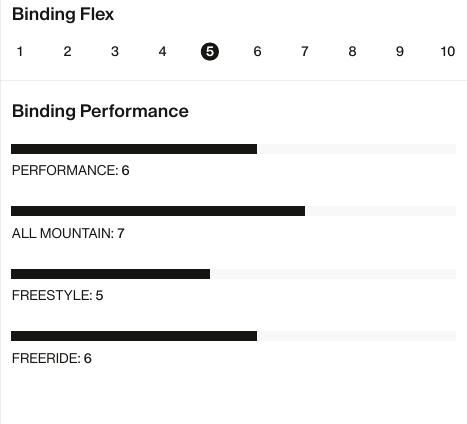
Task: Pick flex rating 7
Action: 304,52
